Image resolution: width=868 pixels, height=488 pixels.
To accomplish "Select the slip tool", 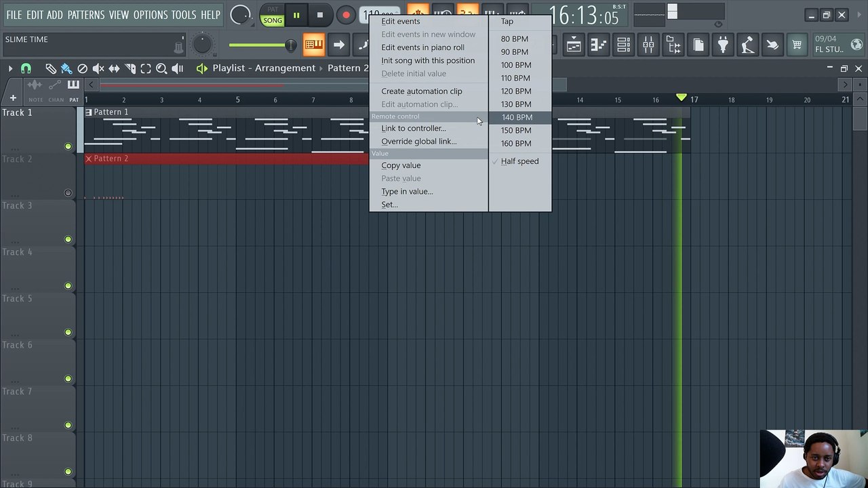I will click(114, 68).
